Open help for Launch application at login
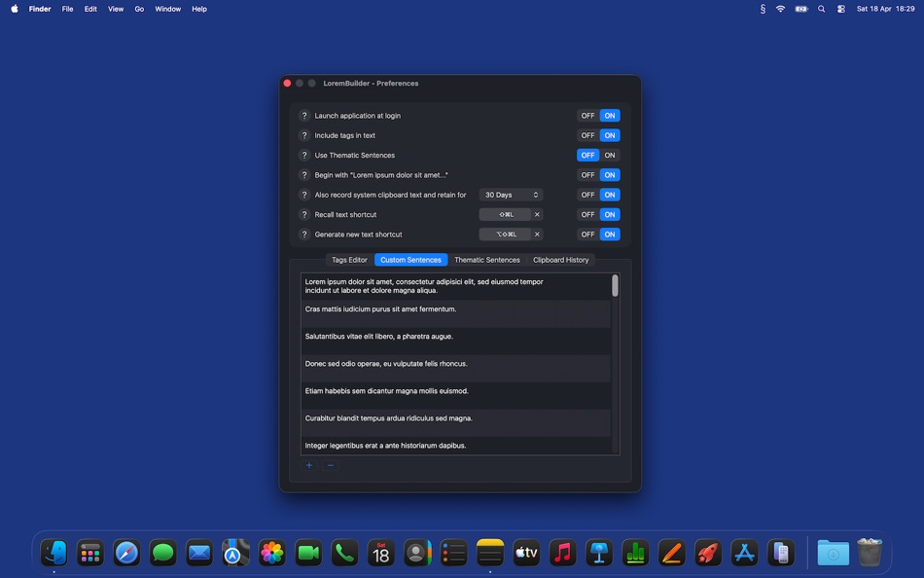 (x=304, y=116)
